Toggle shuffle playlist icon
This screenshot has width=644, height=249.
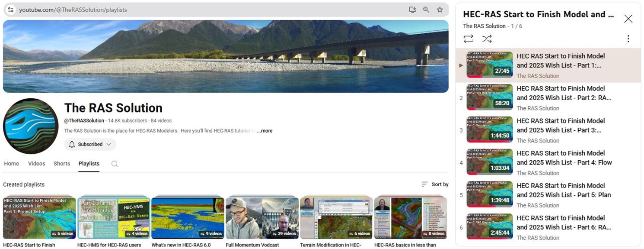click(x=487, y=39)
